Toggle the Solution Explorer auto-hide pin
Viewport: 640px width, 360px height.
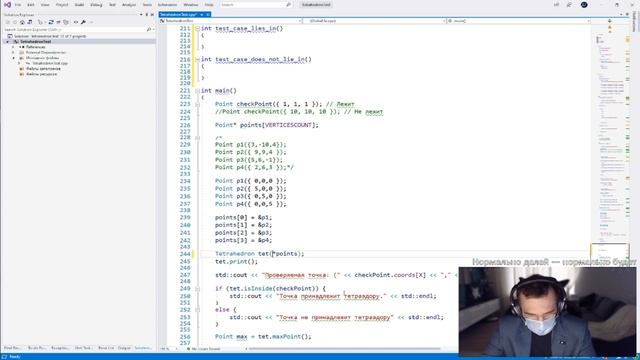click(147, 14)
